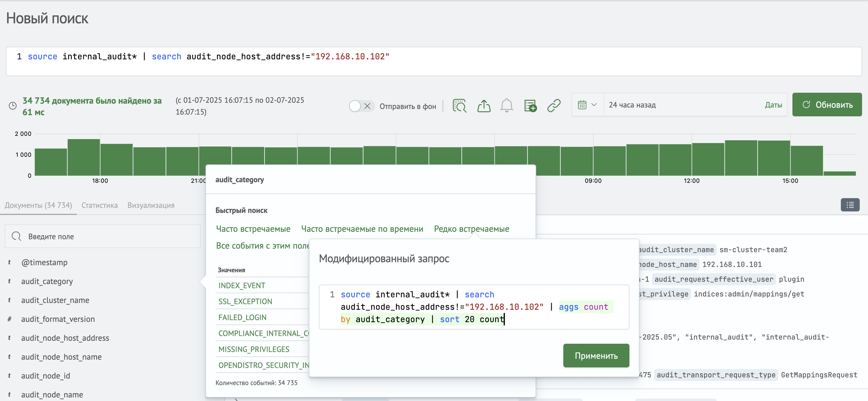The width and height of the screenshot is (868, 401).
Task: Toggle the list view icon button
Action: click(850, 205)
